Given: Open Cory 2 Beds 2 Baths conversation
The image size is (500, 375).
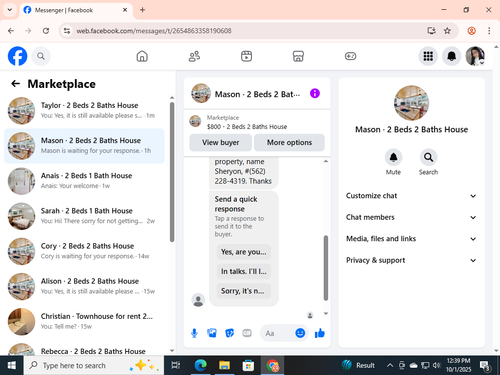Looking at the screenshot, I should point(84,251).
